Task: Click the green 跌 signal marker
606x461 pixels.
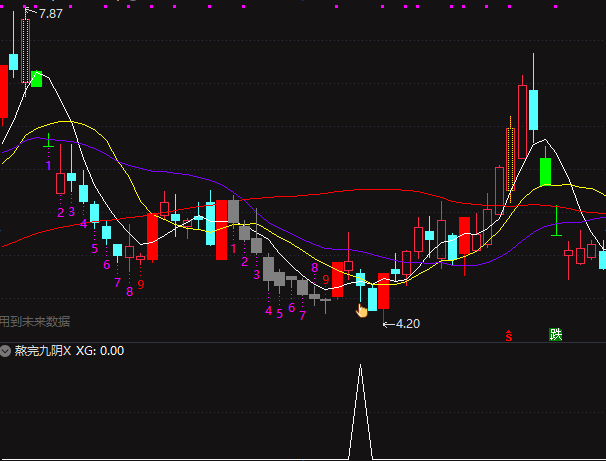Action: pos(556,335)
